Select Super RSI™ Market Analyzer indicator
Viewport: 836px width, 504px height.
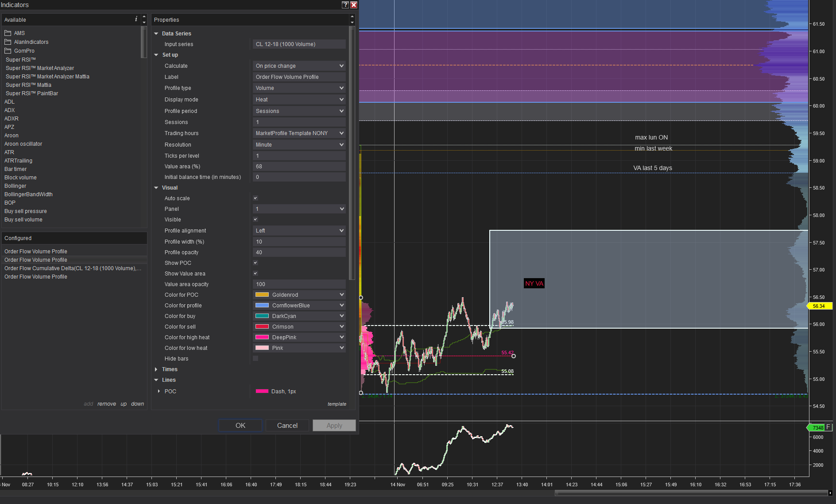[40, 68]
